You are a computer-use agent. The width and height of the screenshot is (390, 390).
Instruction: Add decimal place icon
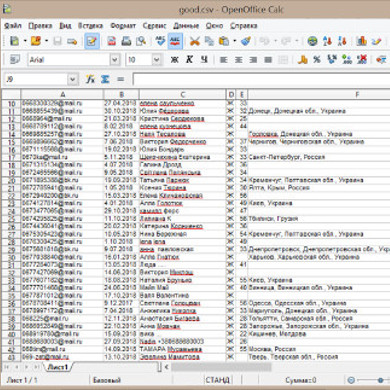coord(347,60)
